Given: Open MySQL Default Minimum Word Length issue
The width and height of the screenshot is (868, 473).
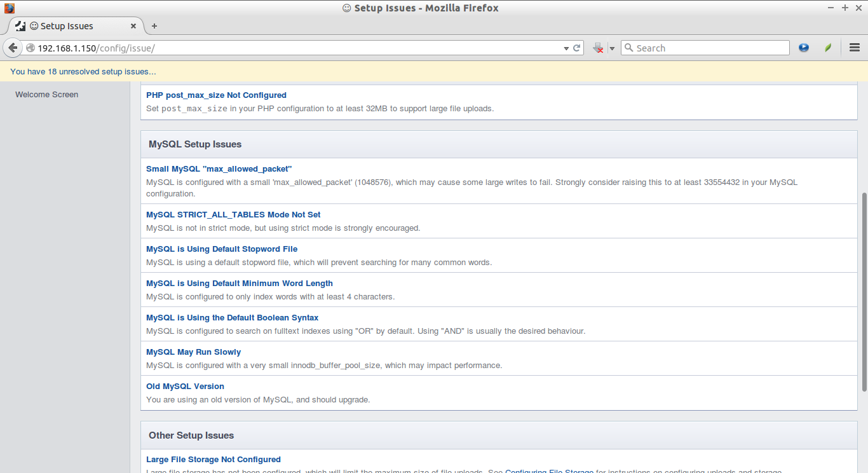Looking at the screenshot, I should coord(240,284).
